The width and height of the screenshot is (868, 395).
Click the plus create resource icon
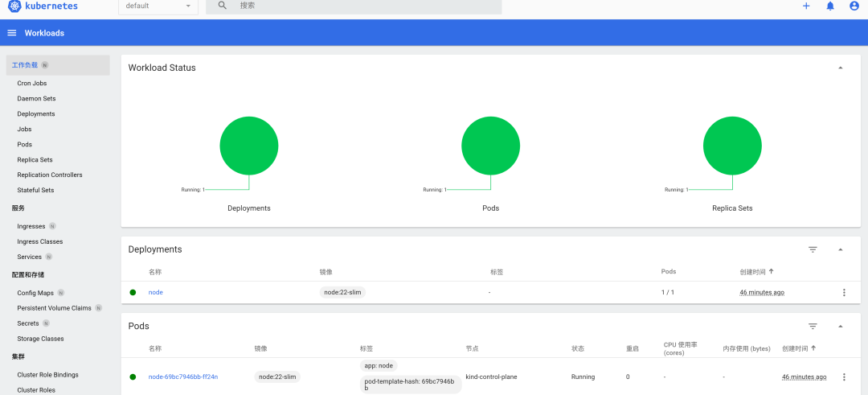806,6
